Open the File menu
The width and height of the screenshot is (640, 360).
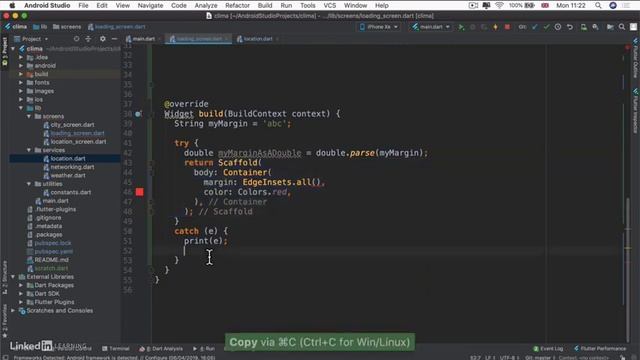click(83, 5)
